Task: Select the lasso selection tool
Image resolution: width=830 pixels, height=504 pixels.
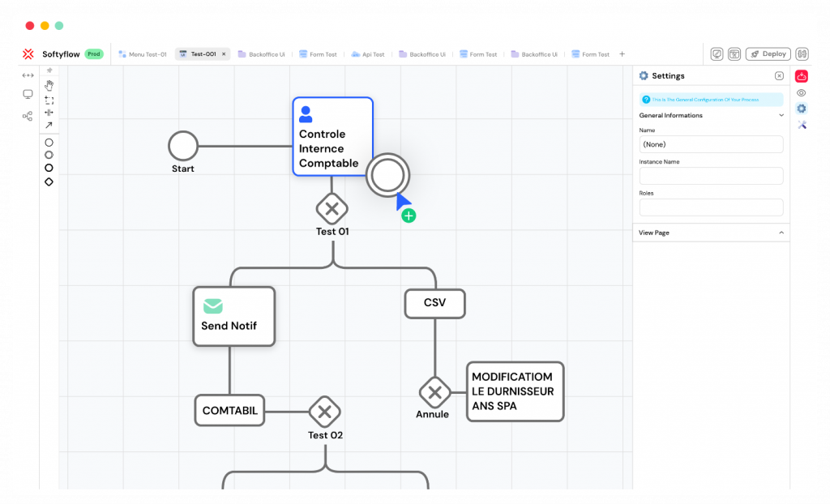Action: [x=49, y=100]
